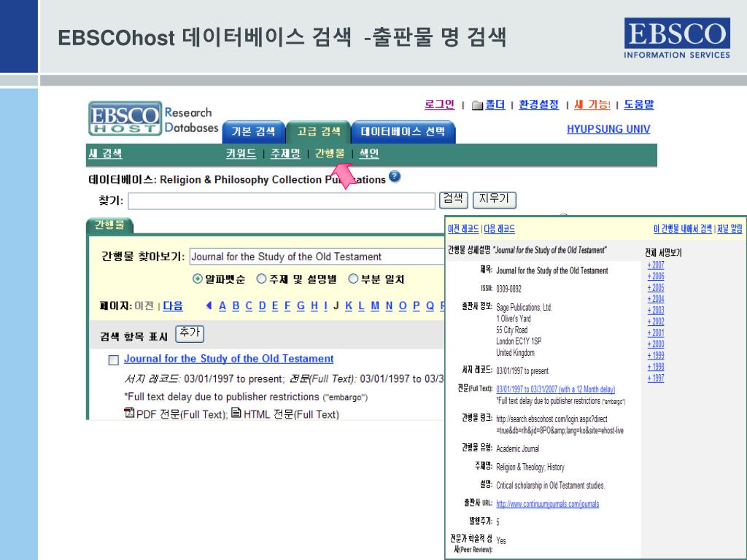Click the 찾기 search input field
The image size is (747, 560).
pyautogui.click(x=282, y=201)
